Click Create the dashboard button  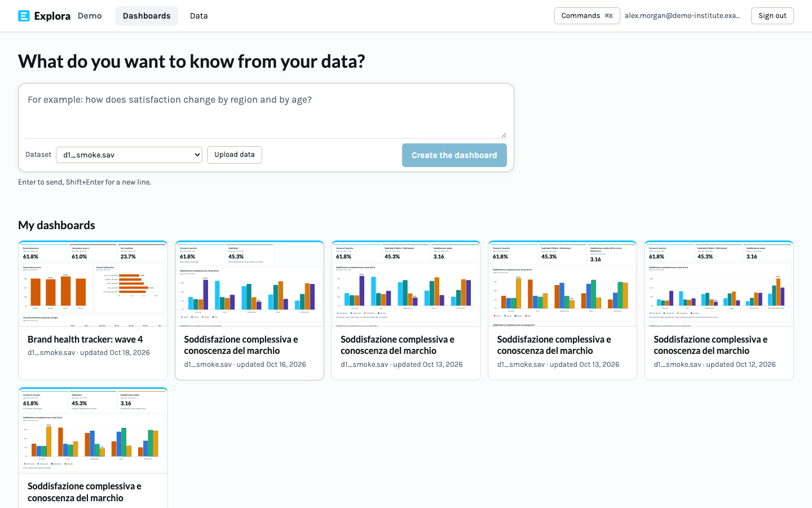pos(454,155)
